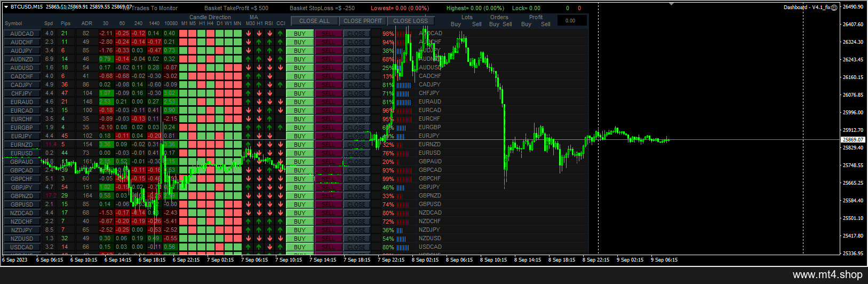The height and width of the screenshot is (284, 868).
Task: Click BUY for AUDCAD
Action: pos(300,34)
